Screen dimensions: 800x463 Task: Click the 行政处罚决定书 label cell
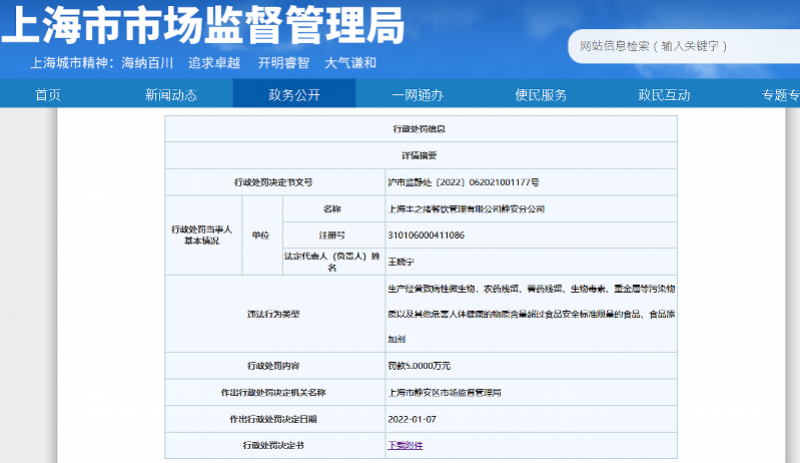click(274, 446)
